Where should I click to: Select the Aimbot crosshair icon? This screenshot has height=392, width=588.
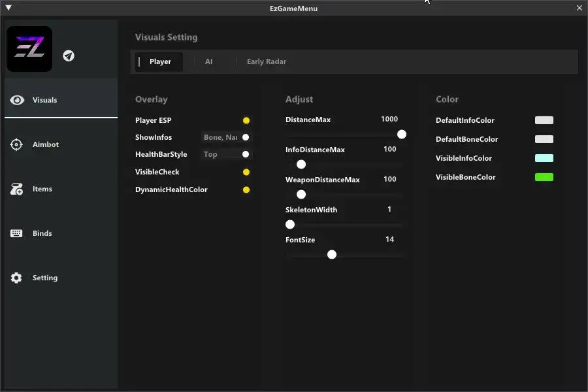point(17,144)
